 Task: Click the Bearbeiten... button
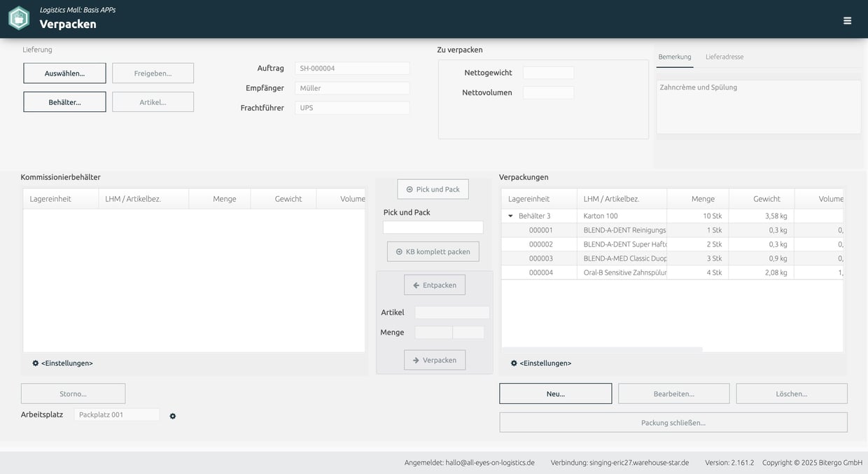(x=674, y=393)
